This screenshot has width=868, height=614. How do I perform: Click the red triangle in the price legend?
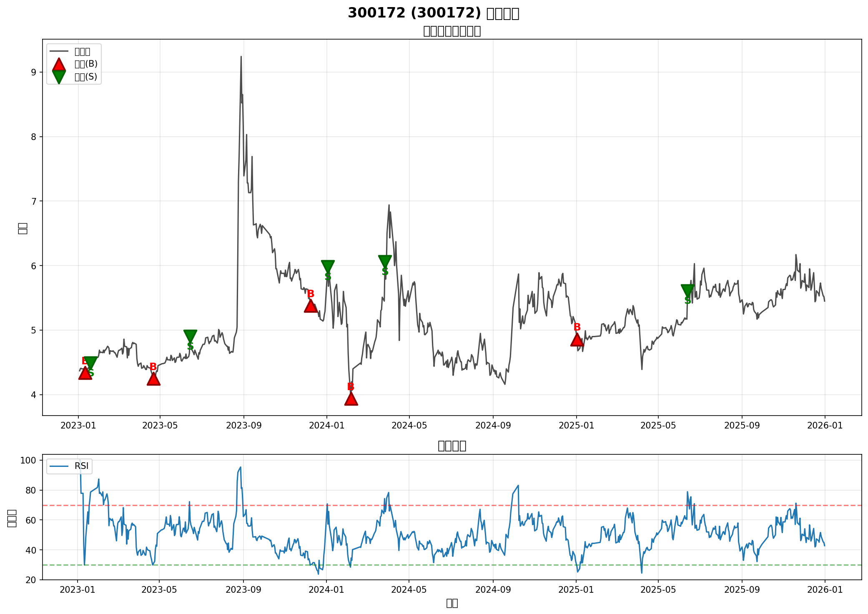(x=59, y=65)
